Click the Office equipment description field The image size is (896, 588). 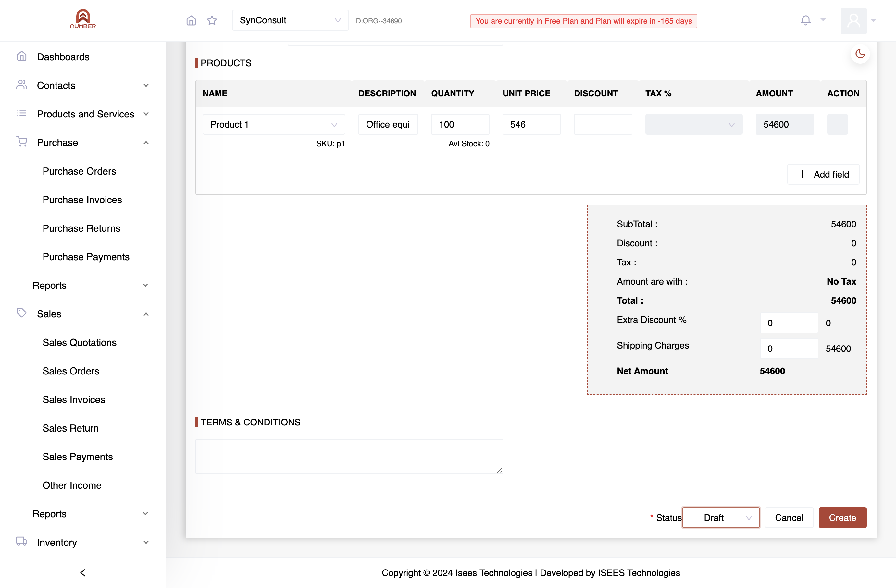[388, 124]
